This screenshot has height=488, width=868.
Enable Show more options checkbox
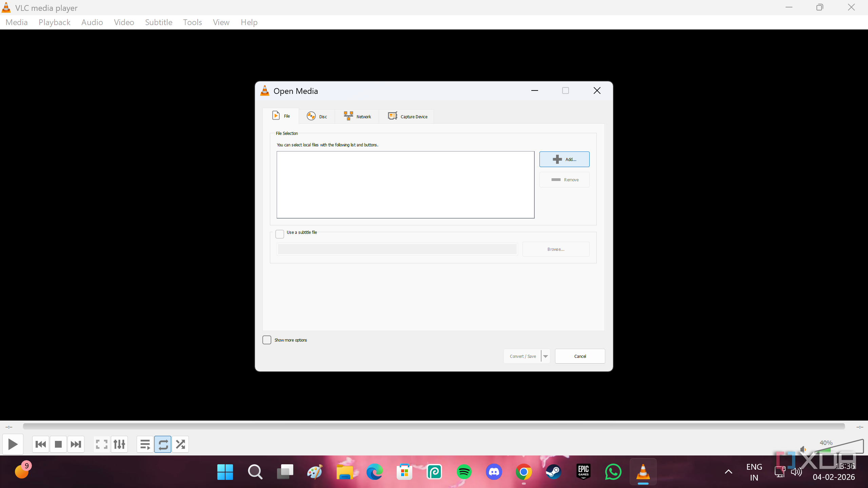[267, 340]
